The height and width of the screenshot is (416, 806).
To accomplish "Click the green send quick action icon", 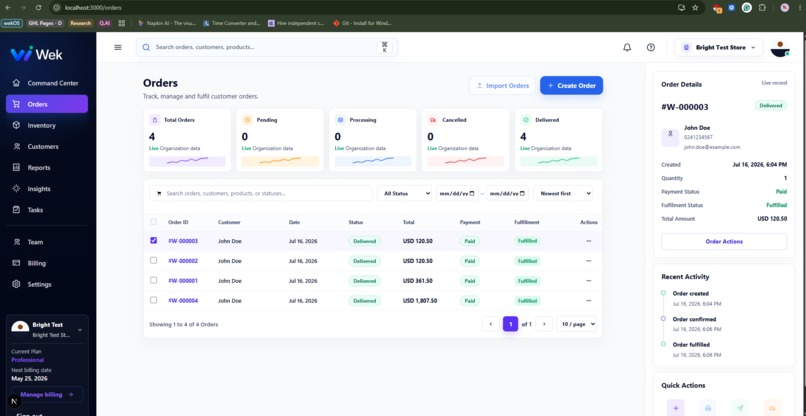I will pyautogui.click(x=740, y=408).
